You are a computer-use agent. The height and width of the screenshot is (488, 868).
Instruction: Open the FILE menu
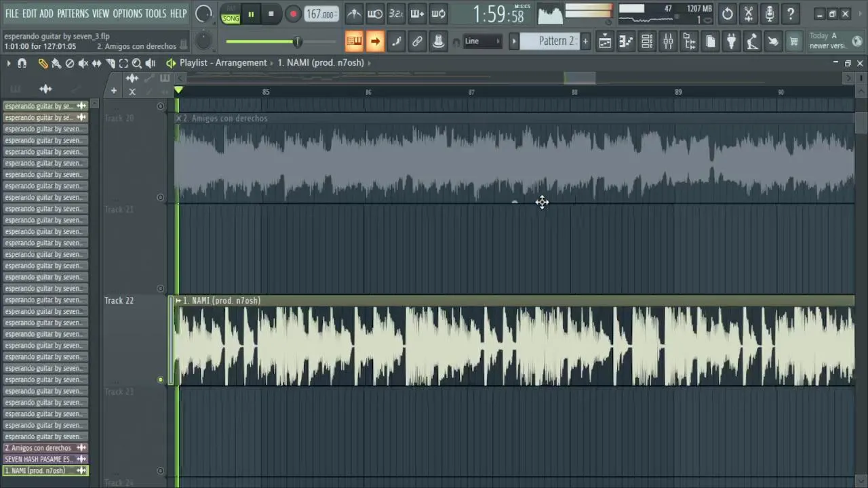coord(12,14)
